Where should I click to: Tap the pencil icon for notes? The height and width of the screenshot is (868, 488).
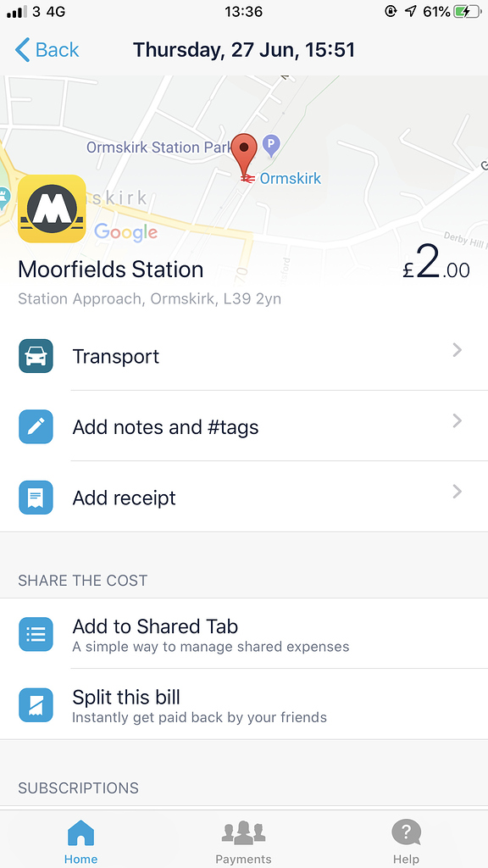pos(35,426)
